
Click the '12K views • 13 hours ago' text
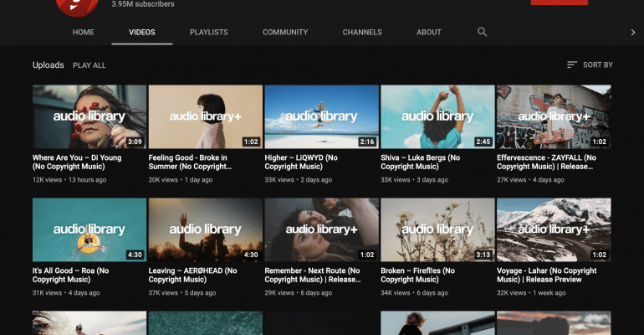point(69,179)
